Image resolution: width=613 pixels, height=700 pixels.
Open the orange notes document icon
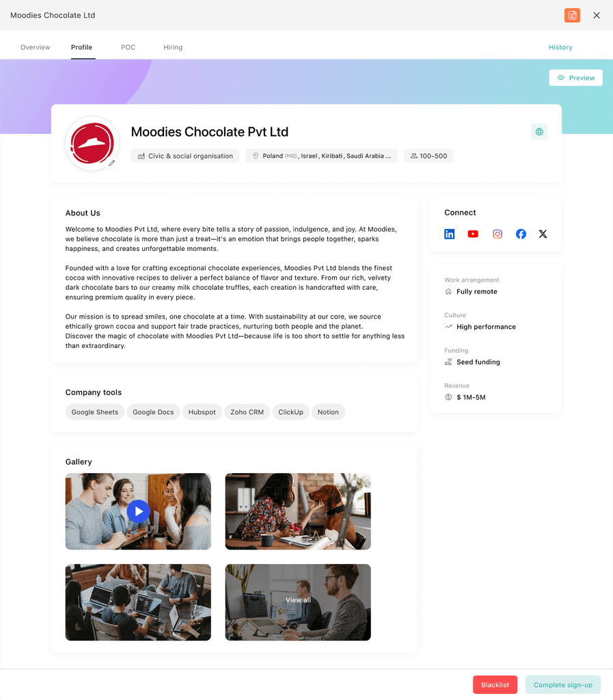[x=572, y=15]
